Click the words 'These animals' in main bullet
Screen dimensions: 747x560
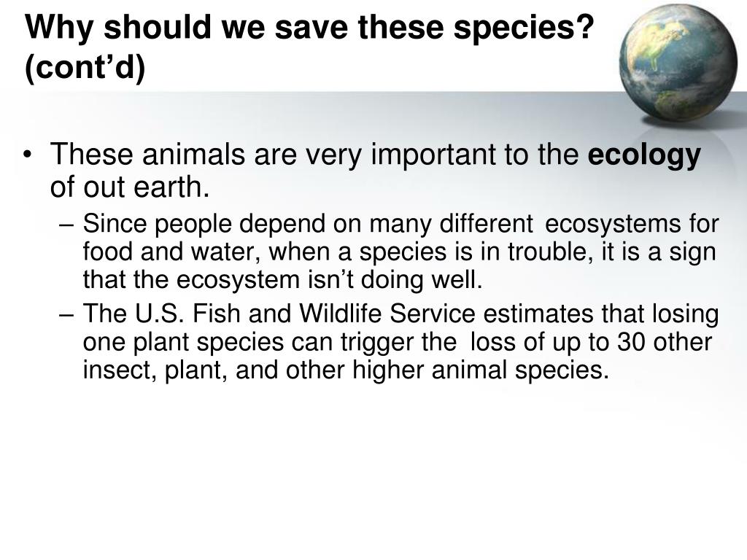coord(147,155)
